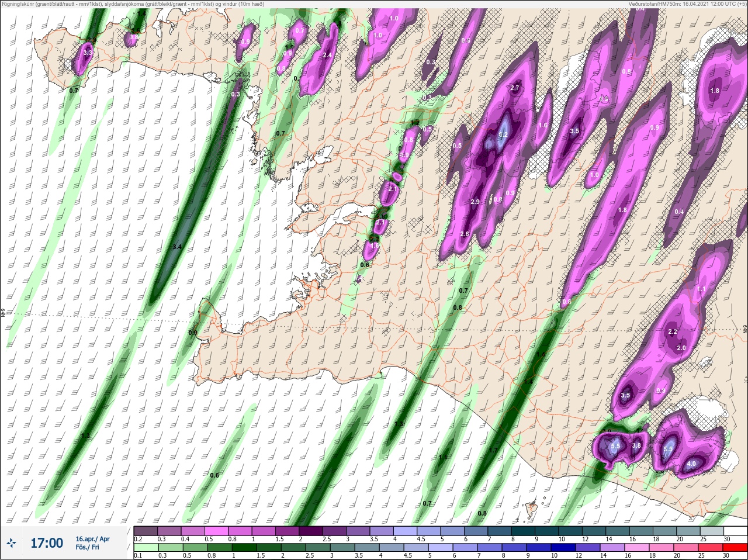The width and height of the screenshot is (748, 560).
Task: Click the 17:00 forecast time
Action: [47, 543]
